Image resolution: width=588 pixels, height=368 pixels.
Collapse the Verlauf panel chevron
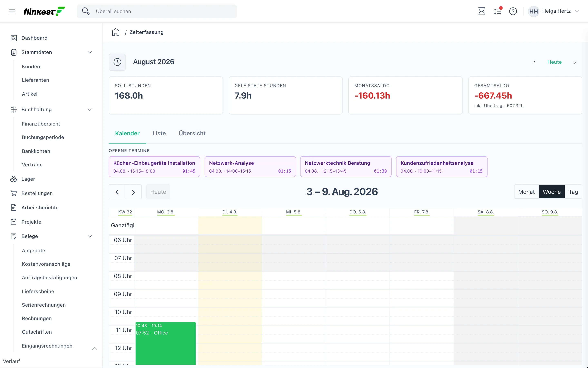pos(95,348)
